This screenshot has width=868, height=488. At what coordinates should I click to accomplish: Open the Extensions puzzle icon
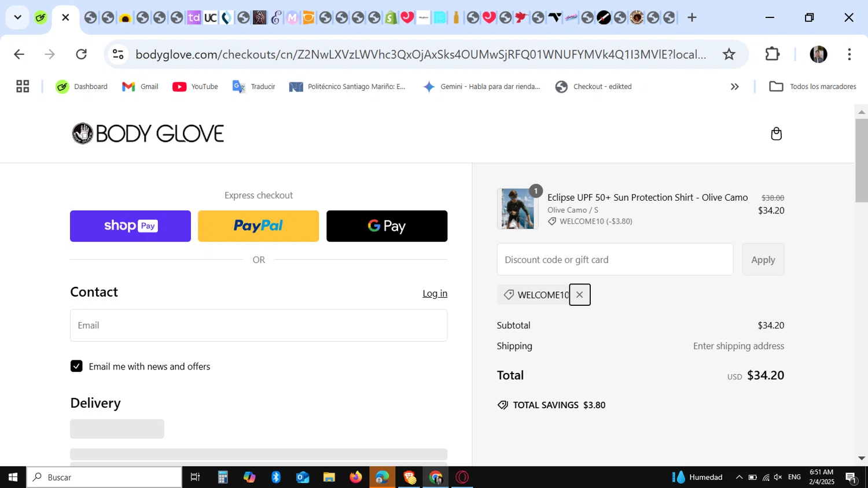[773, 54]
